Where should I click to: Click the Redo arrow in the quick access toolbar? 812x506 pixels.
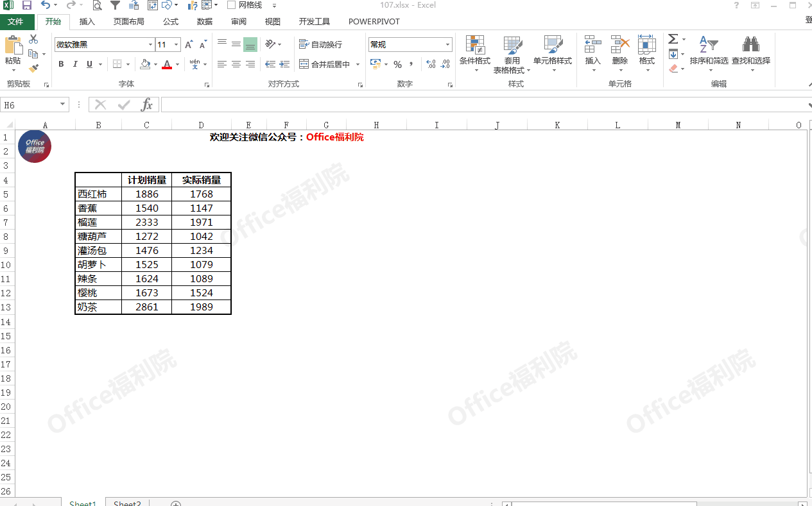[71, 5]
